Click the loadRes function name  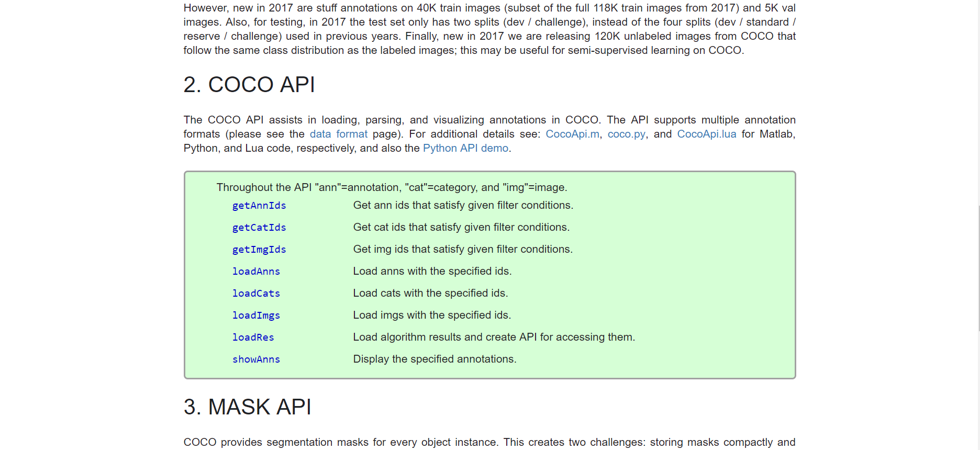pos(253,337)
